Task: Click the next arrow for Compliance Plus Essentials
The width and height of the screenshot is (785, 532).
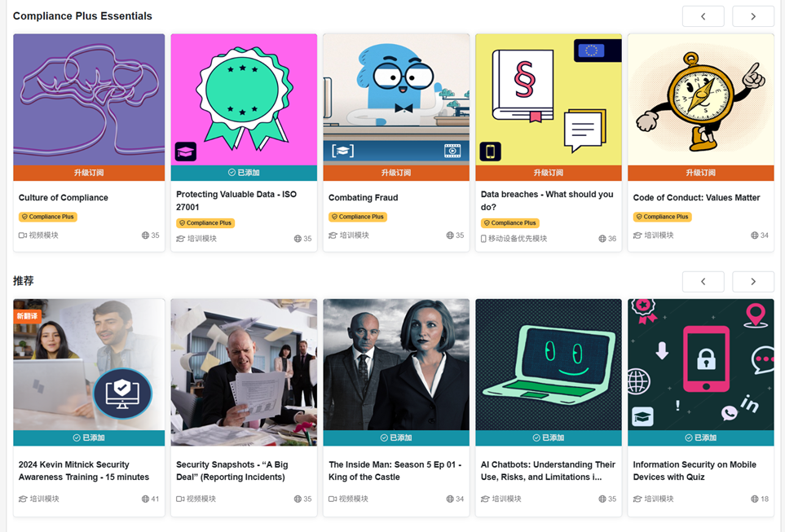Action: (753, 16)
